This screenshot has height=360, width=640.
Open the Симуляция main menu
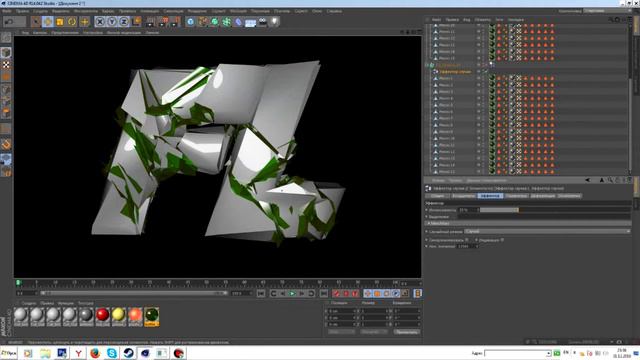click(x=173, y=11)
